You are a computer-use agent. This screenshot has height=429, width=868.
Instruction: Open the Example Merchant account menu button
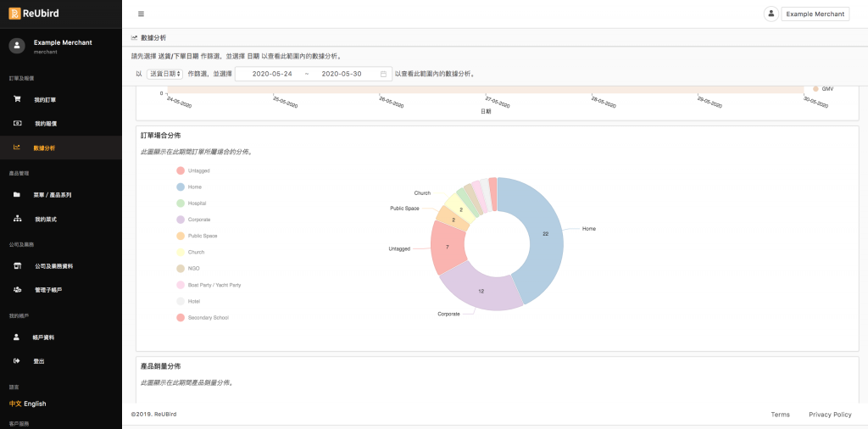pos(815,14)
